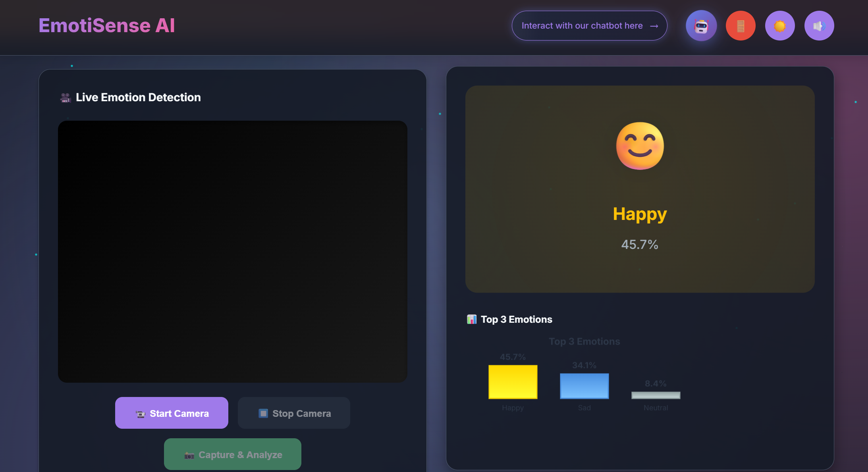The image size is (868, 472).
Task: Click the movie camera icon beside Live Emotion Detection
Action: [x=64, y=97]
